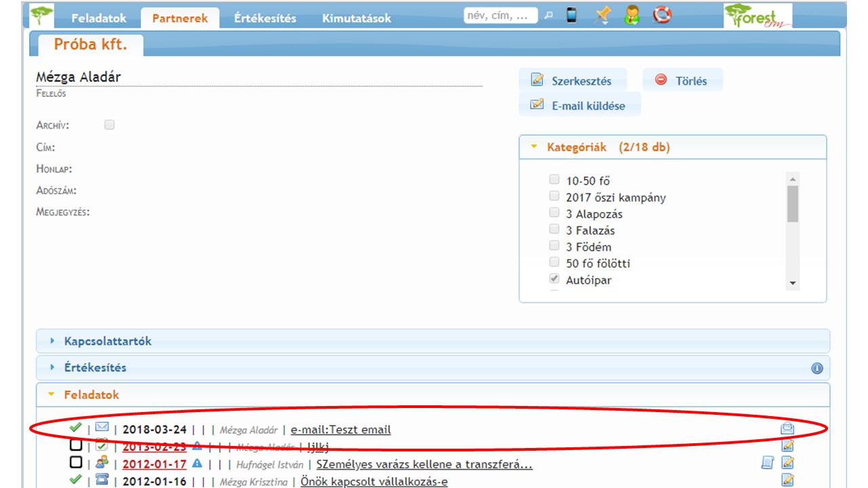Check the 2017 őszi kampány category
Viewport: 868px width, 488px height.
coord(554,197)
